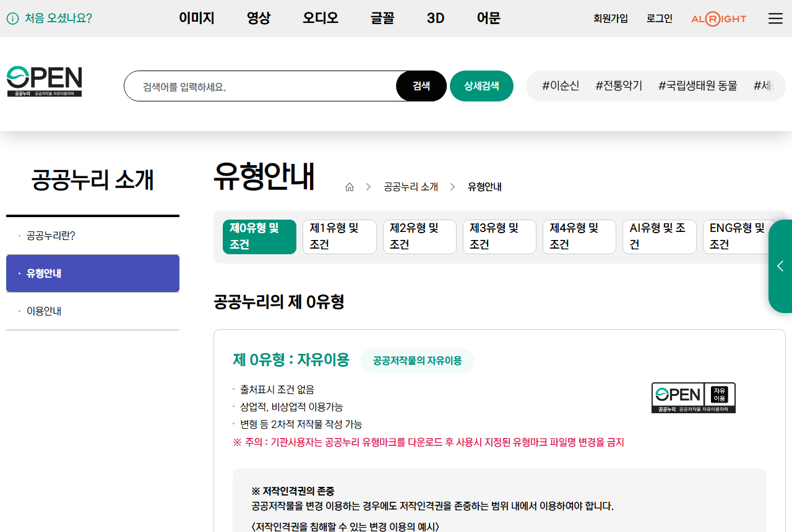Click the 공공저작물의 자유이용 badge

418,361
